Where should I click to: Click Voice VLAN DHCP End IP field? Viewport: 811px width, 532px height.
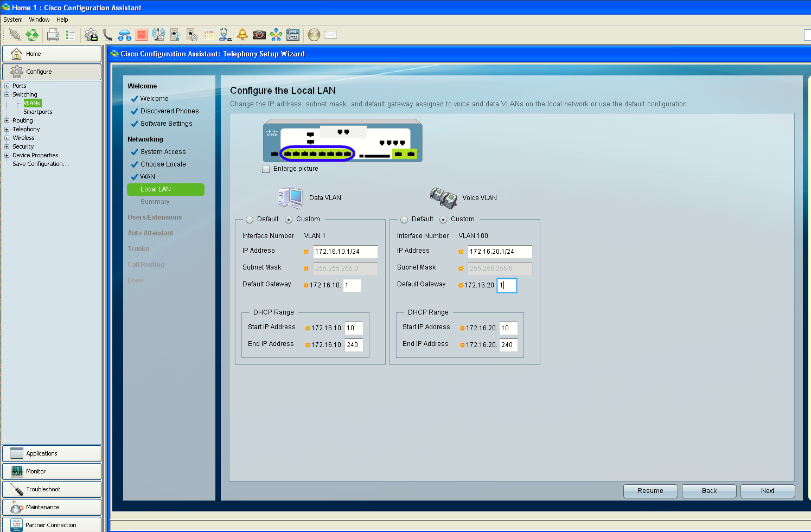tap(508, 345)
